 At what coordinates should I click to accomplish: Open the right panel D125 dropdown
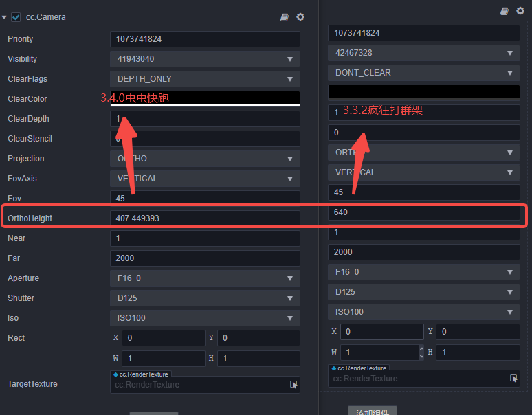424,292
